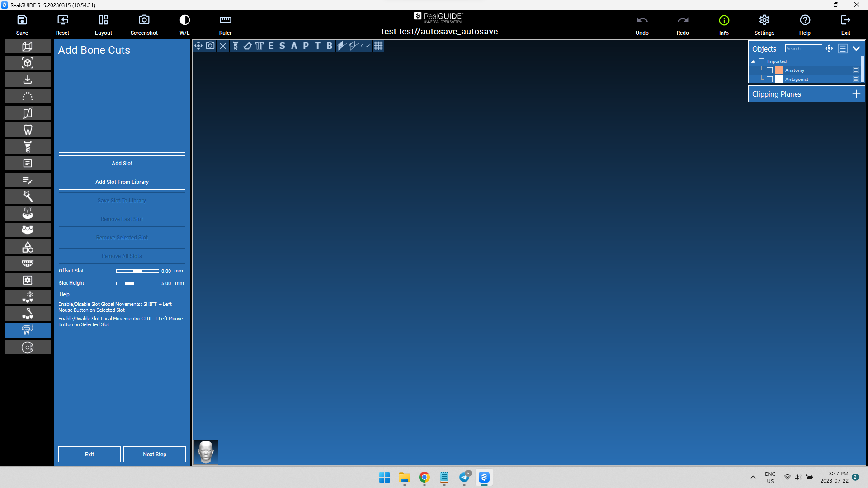
Task: Check the Antagonist object checkbox
Action: coord(770,79)
